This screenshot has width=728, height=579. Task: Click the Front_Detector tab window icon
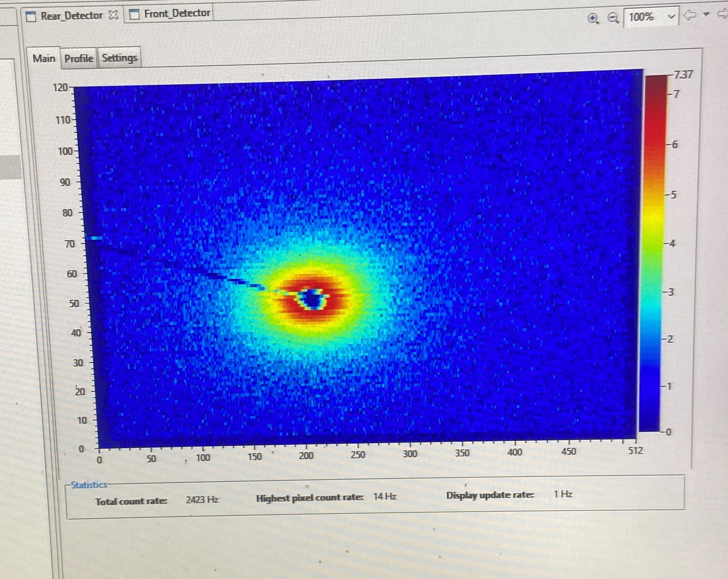click(x=134, y=15)
